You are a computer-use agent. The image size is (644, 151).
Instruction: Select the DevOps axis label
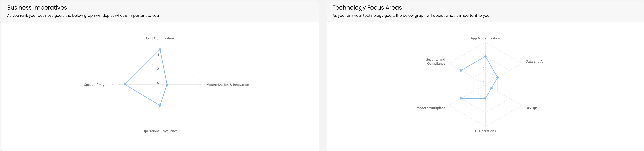point(532,108)
